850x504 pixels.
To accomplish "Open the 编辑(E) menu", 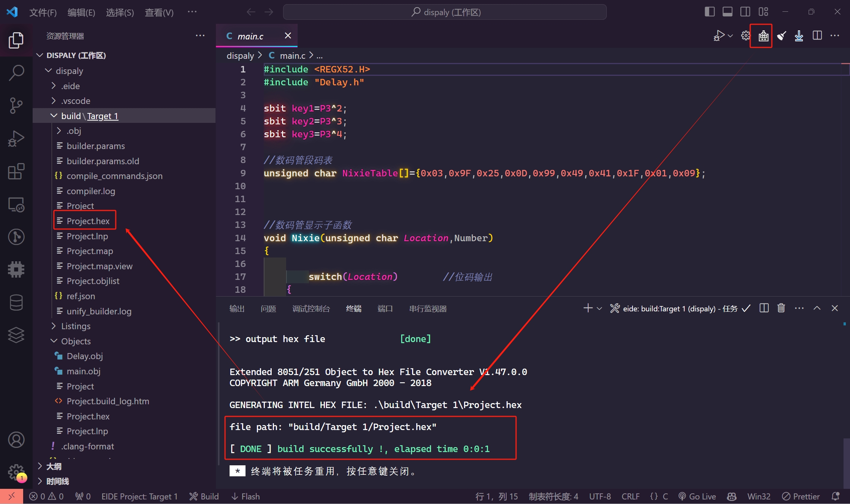I will point(81,13).
